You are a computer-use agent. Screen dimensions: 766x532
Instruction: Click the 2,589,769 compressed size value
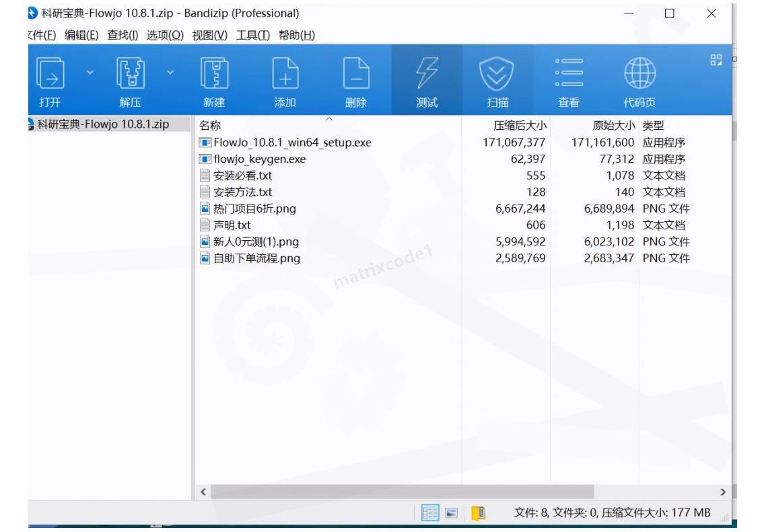point(520,259)
